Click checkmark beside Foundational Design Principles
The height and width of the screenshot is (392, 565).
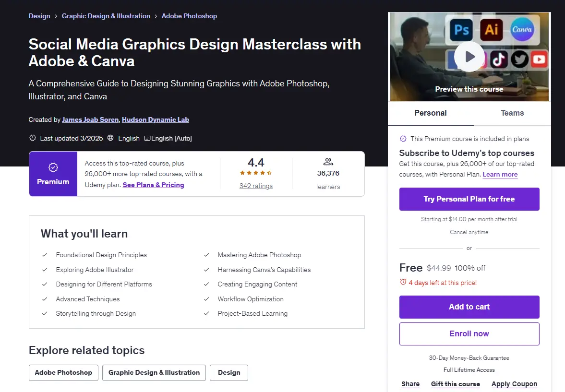click(45, 255)
